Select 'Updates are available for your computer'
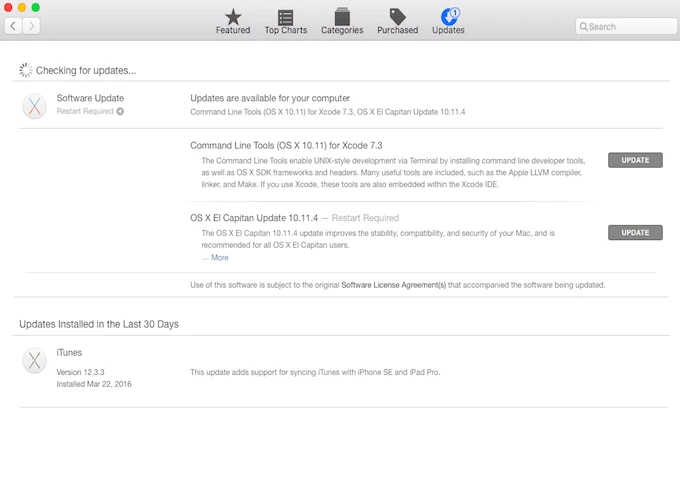The height and width of the screenshot is (480, 680). pos(270,98)
